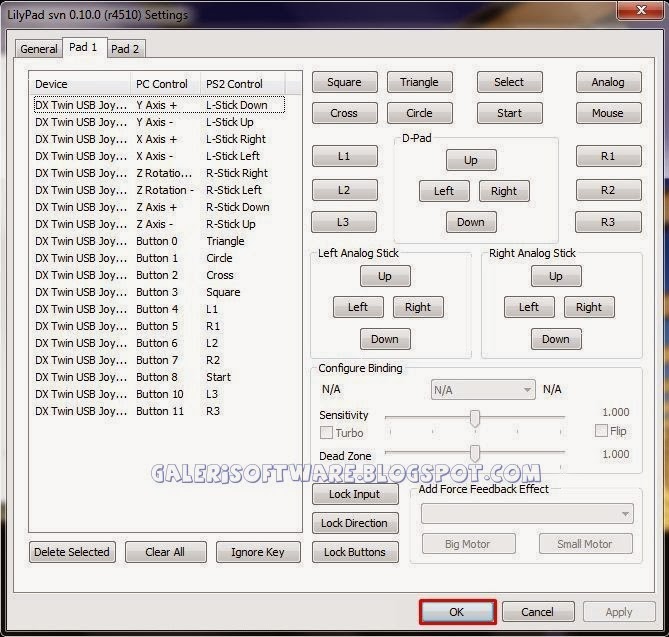The image size is (669, 637).
Task: Toggle the Flip checkbox
Action: (601, 430)
